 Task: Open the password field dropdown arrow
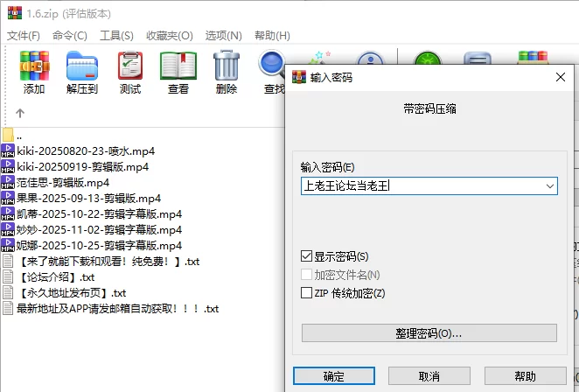click(549, 185)
